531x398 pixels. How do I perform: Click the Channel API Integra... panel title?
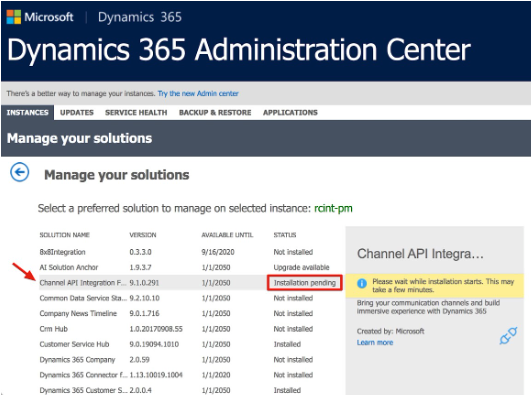(420, 254)
